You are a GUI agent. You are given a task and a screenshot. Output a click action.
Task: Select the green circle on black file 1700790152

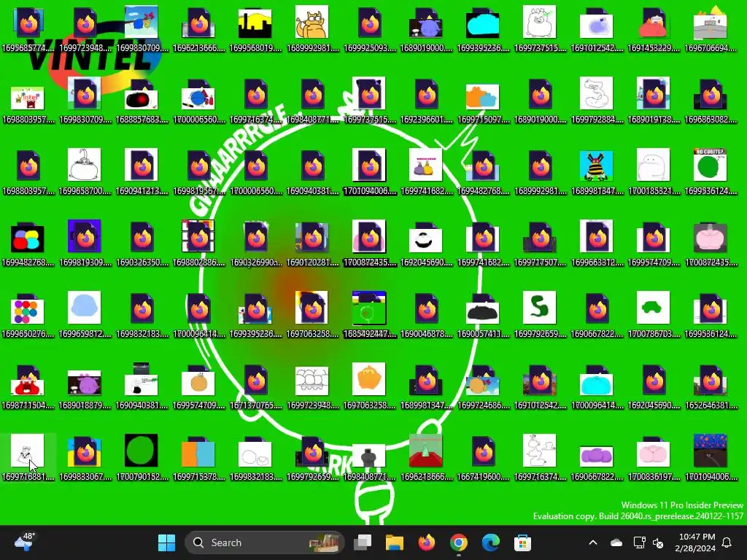pos(142,456)
